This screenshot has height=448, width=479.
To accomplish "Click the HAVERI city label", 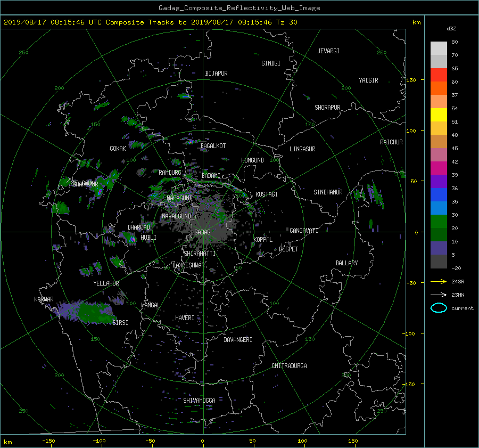I will (185, 318).
